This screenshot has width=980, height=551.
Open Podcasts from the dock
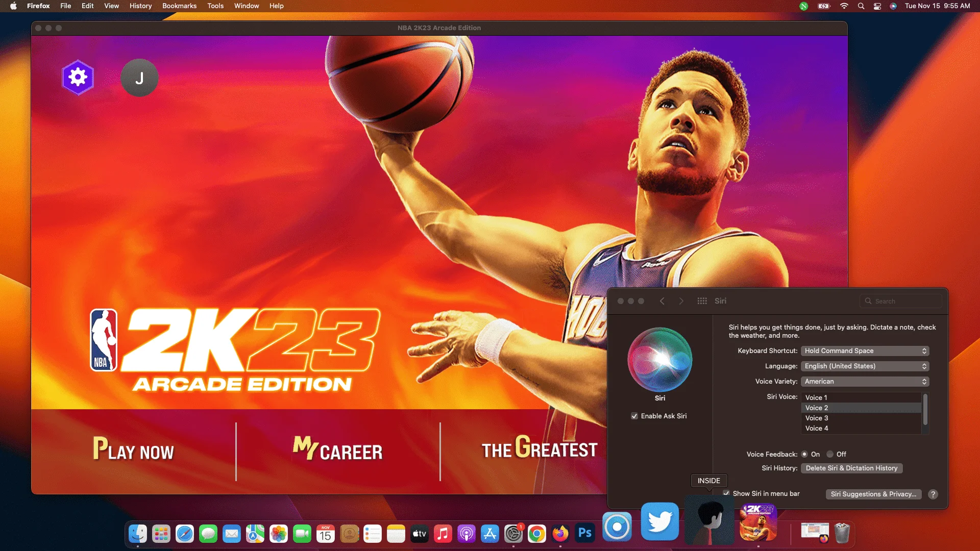coord(467,534)
